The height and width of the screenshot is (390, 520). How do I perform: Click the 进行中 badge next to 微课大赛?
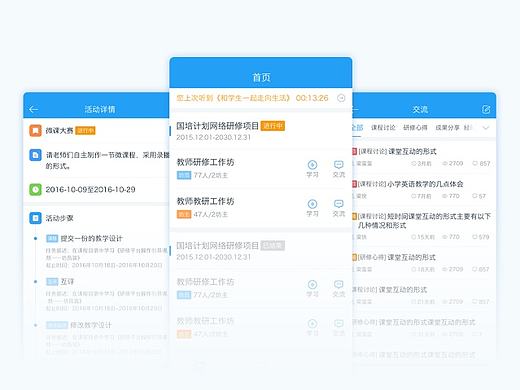(85, 130)
